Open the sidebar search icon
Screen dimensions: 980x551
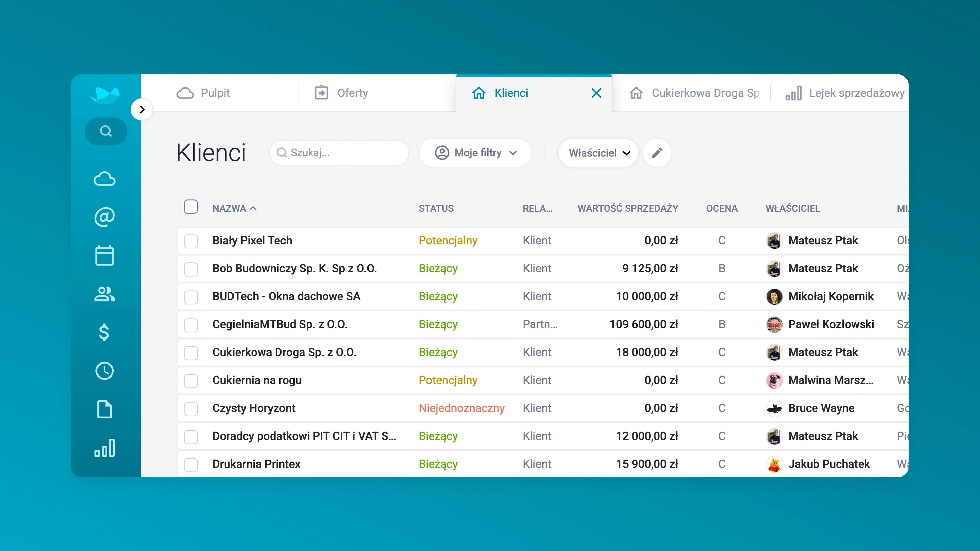(x=106, y=131)
